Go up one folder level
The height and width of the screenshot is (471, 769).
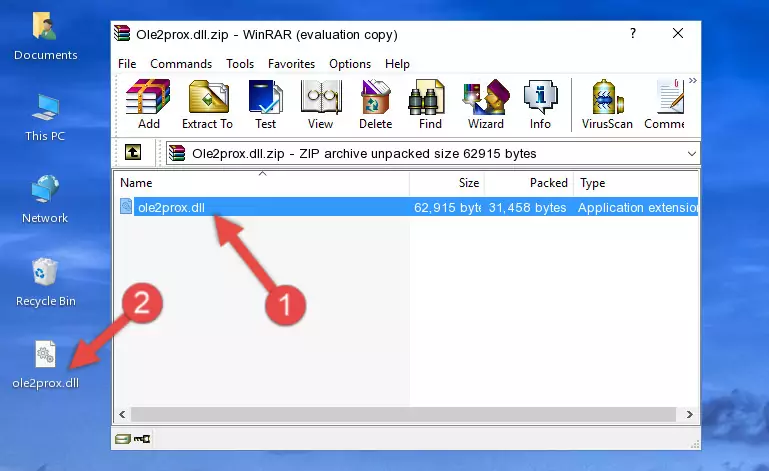[133, 153]
